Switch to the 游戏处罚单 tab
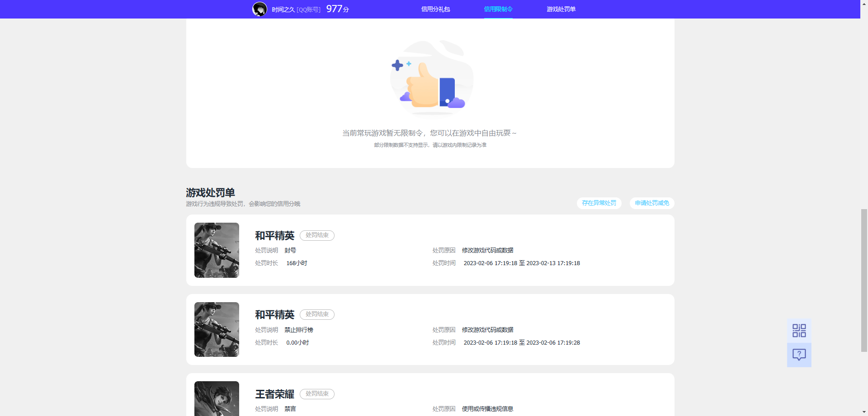This screenshot has width=868, height=416. pos(561,9)
